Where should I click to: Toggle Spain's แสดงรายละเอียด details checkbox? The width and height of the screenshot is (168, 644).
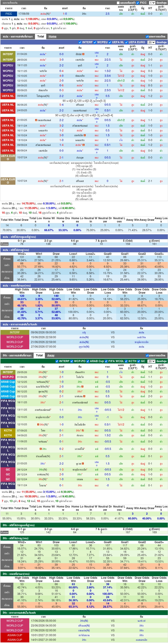pos(147,37)
